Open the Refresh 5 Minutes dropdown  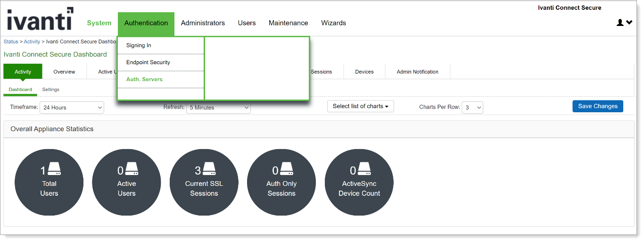[x=218, y=108]
